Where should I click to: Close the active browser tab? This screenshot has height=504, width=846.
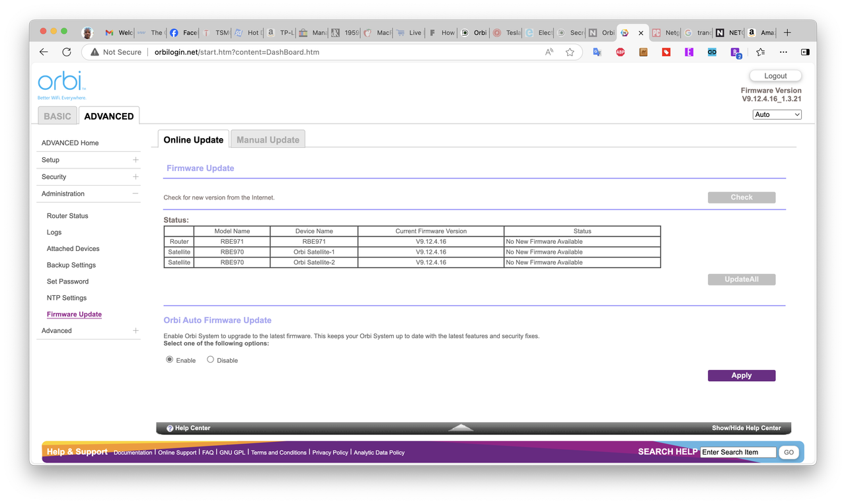tap(640, 32)
